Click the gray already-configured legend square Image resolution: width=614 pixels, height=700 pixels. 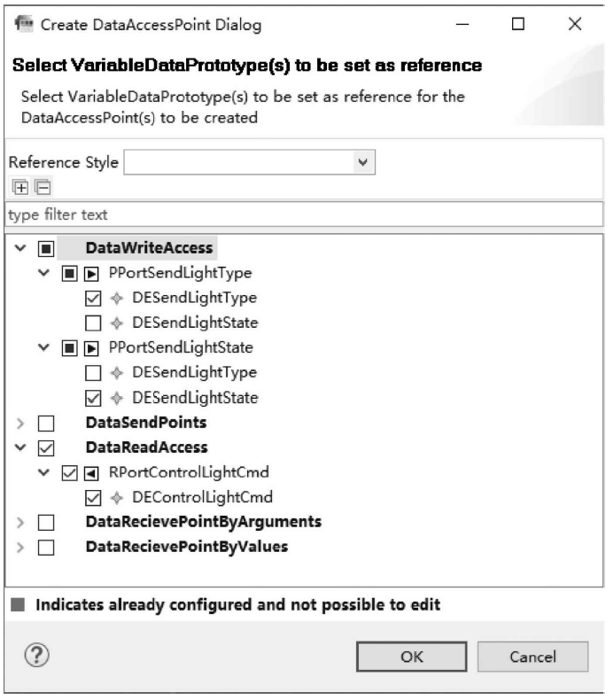18,606
